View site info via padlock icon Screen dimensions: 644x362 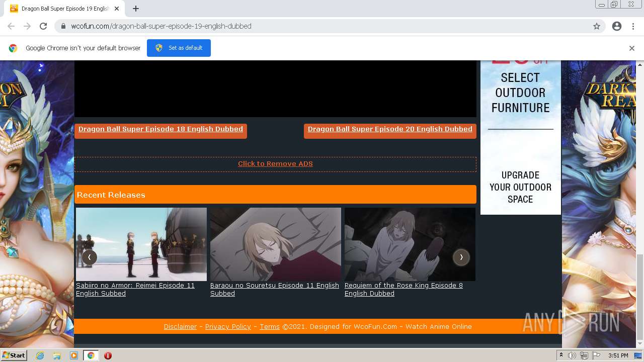coord(63,26)
